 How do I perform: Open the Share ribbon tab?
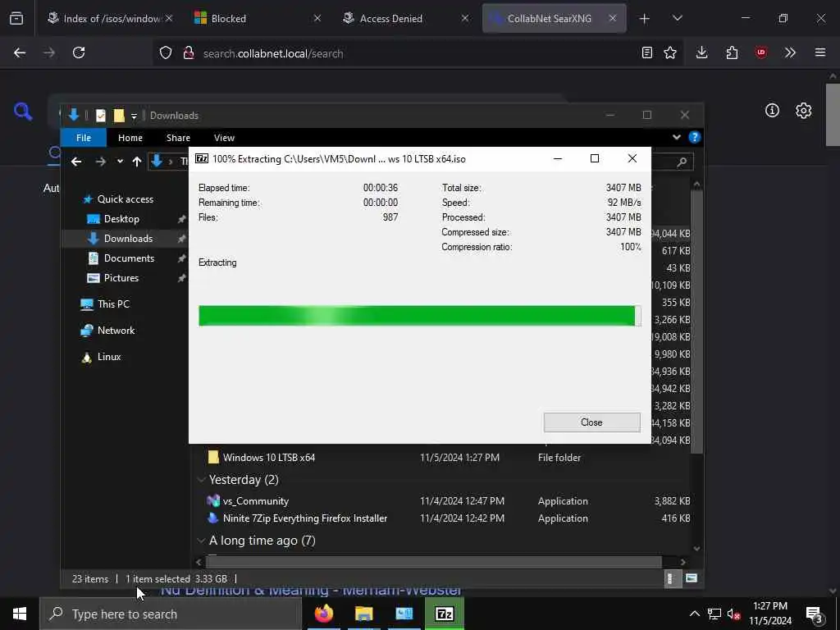[x=178, y=138]
